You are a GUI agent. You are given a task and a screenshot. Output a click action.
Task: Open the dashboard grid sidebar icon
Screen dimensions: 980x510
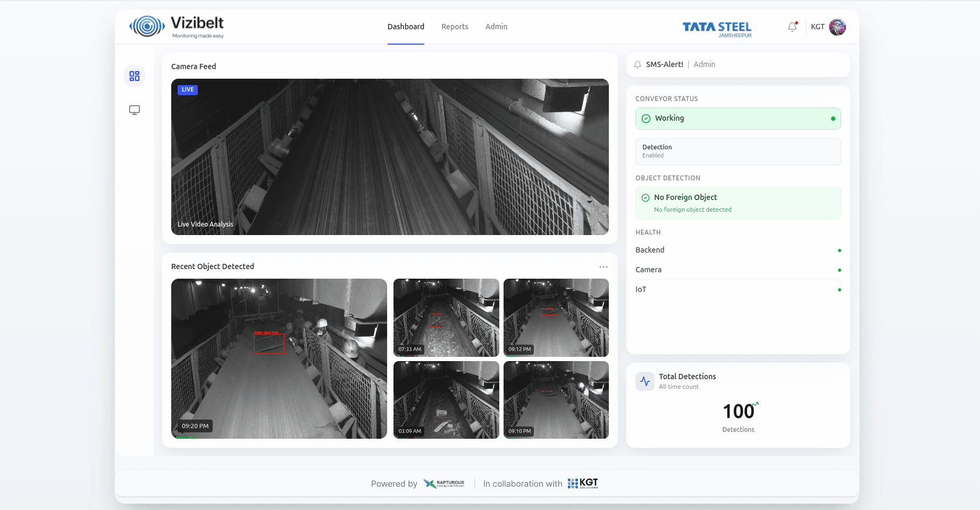pyautogui.click(x=135, y=76)
